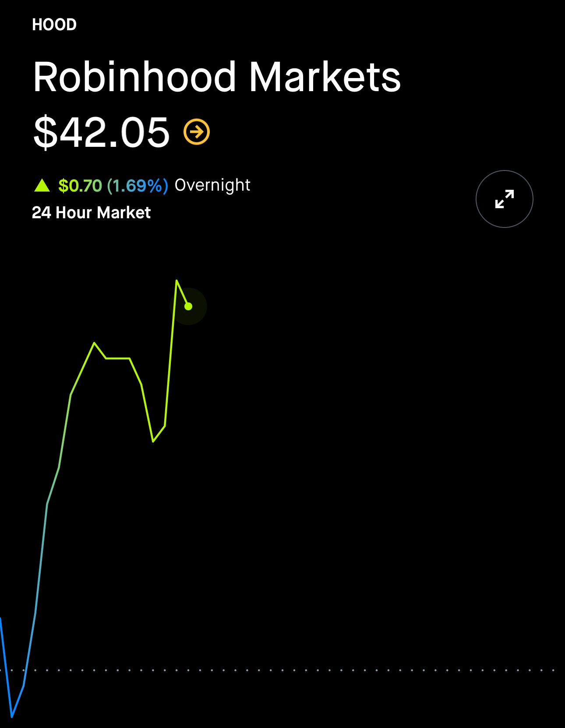The image size is (565, 728).
Task: Click the green dip before the final spike
Action: click(x=153, y=441)
